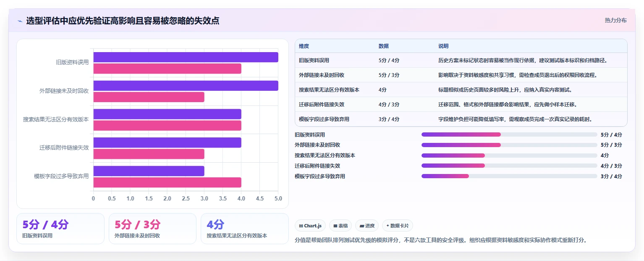This screenshot has height=261, width=644.
Task: Click the description starting with 字段维护负担
Action: pyautogui.click(x=515, y=119)
